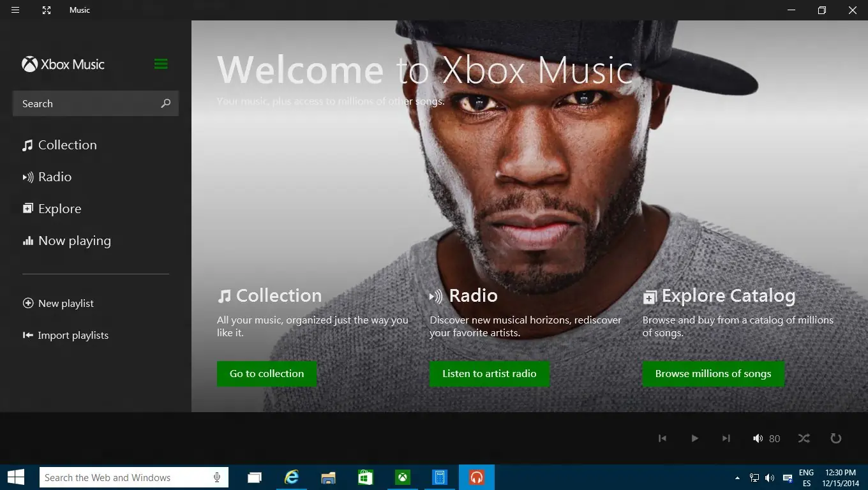Click the volume level showing 80
The height and width of the screenshot is (490, 868).
774,438
